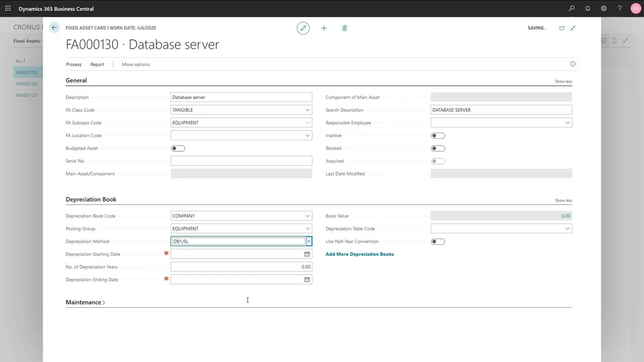Create a new fixed asset with plus

click(x=324, y=28)
